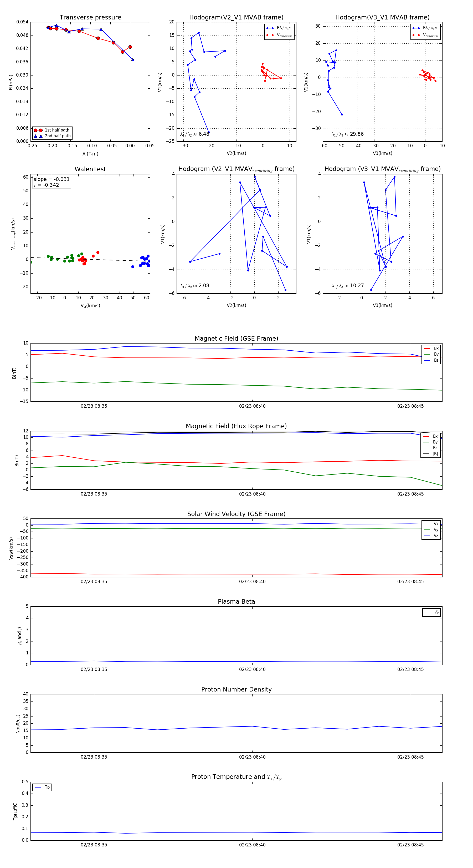The image size is (473, 868).
Task: Select the "Bz'" entry in the Flux Rope legend
Action: 431,448
